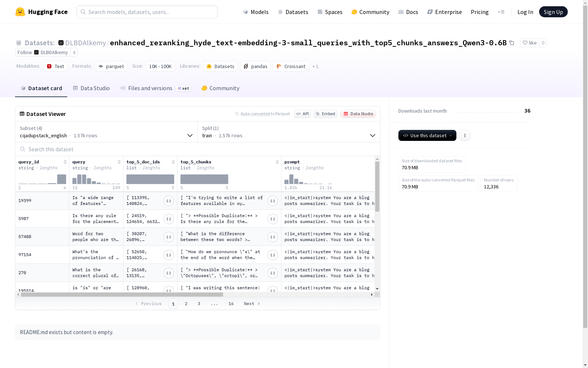Click the pandas library tag
This screenshot has height=368, width=588.
point(255,66)
